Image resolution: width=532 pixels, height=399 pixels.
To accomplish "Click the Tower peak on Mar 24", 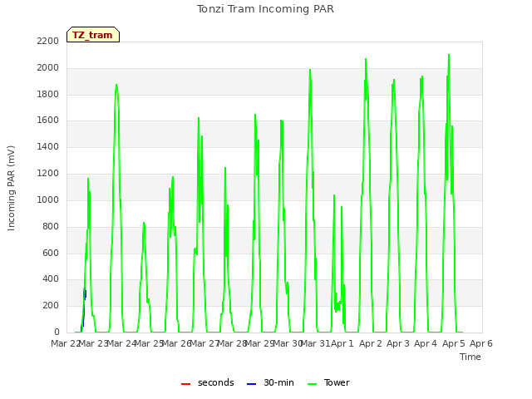I will (x=116, y=85).
